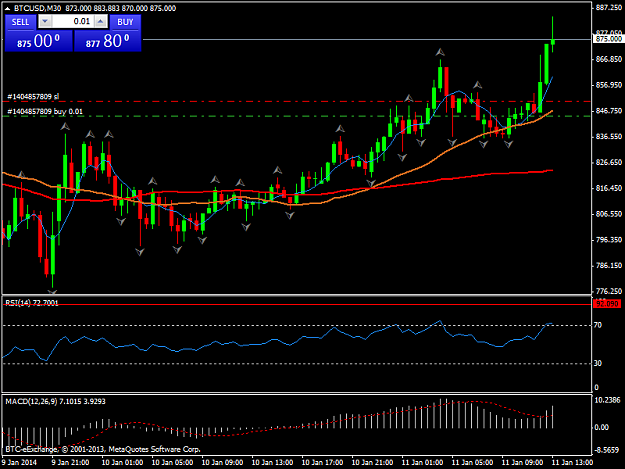Screen dimensions: 625x469
Task: Click the 786.150 price scale label
Action: pyautogui.click(x=609, y=265)
